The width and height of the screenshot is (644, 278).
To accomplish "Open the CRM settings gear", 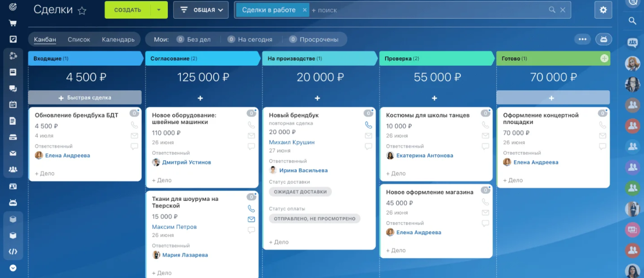I will pyautogui.click(x=603, y=10).
